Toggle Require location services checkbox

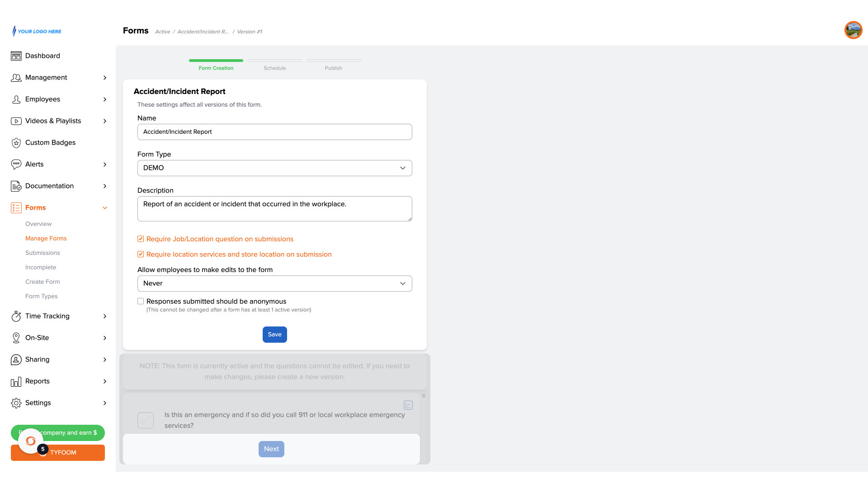141,254
